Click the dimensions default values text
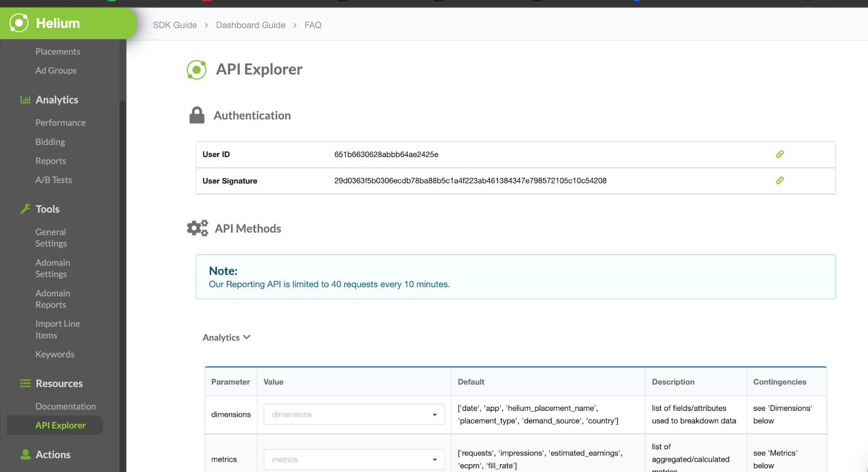The image size is (868, 472). 538,414
